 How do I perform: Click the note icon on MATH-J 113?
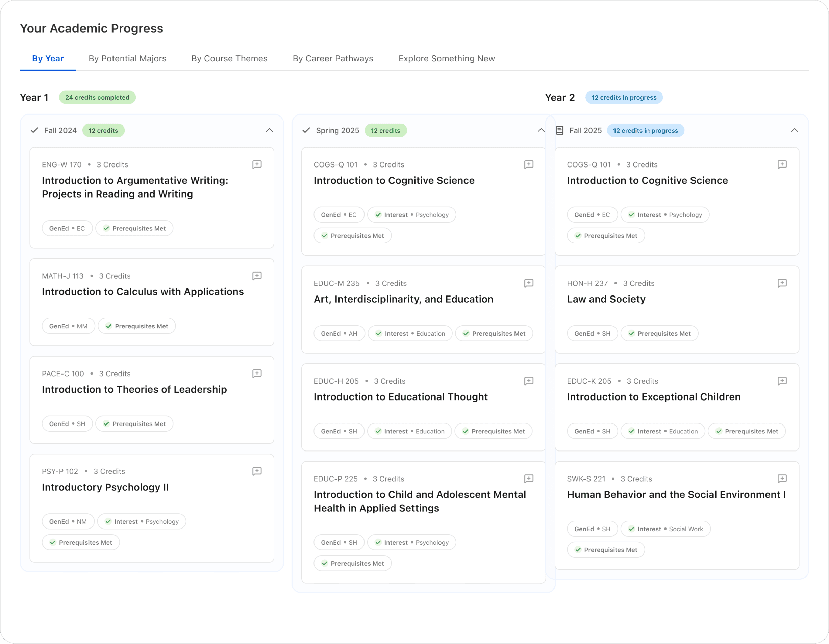(257, 276)
